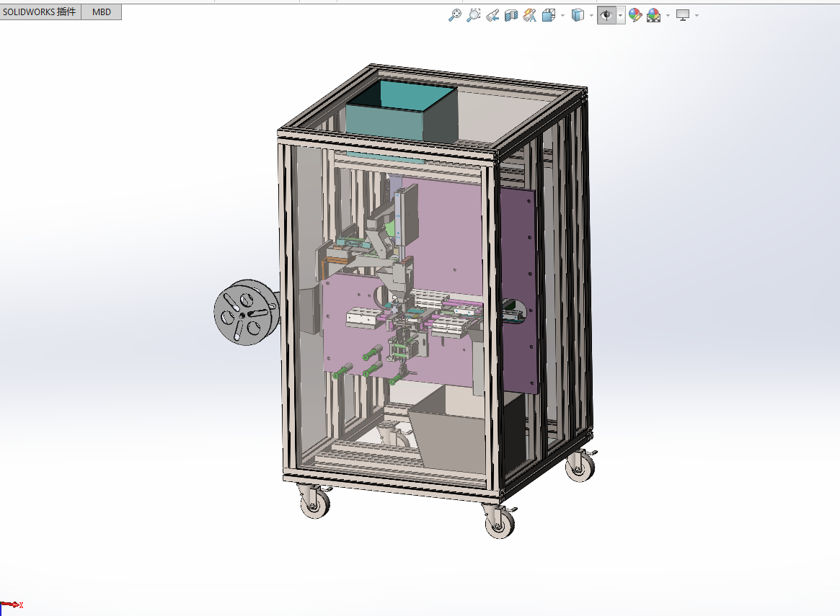Click the Display Style icon
The width and height of the screenshot is (840, 616).
pyautogui.click(x=578, y=16)
